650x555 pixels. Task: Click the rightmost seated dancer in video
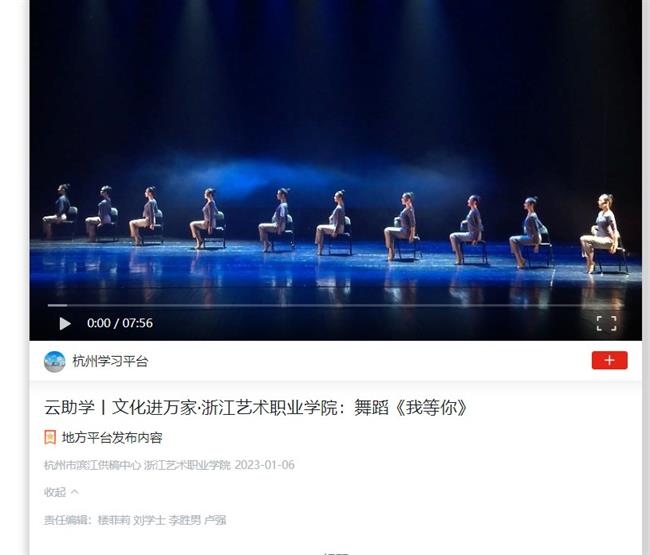[602, 233]
